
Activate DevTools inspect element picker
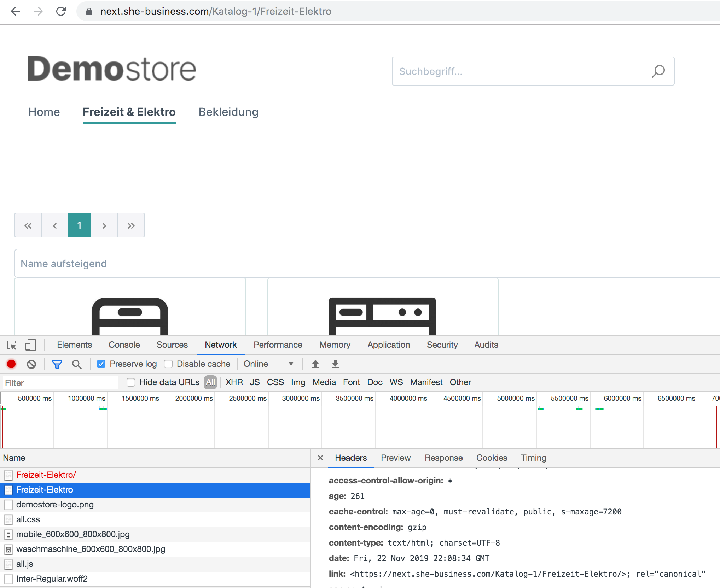(12, 345)
